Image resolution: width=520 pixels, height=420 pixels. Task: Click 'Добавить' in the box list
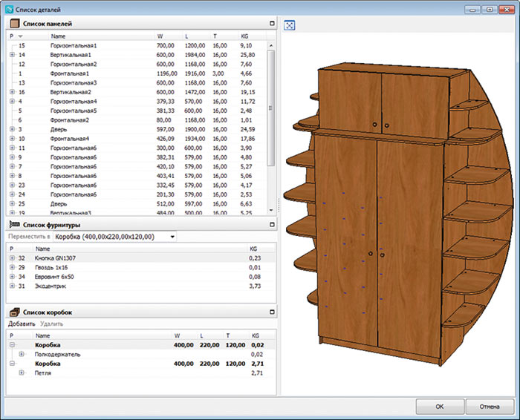[21, 324]
